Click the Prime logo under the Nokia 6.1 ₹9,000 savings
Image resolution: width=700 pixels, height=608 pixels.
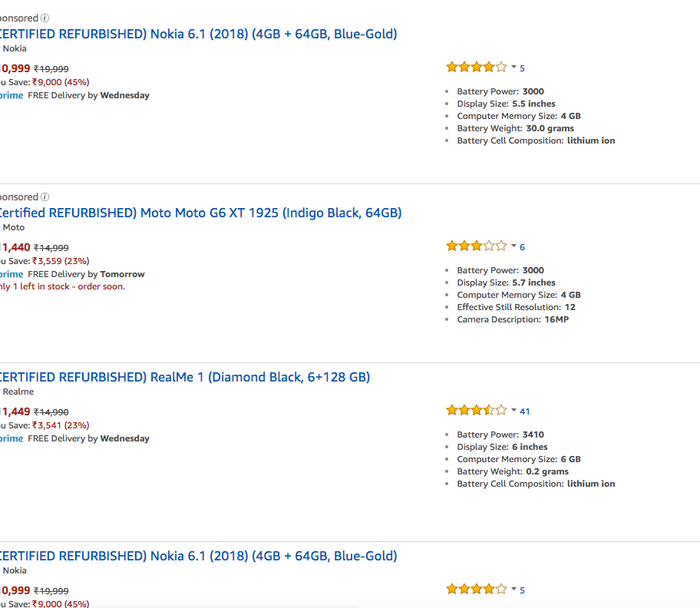[12, 95]
